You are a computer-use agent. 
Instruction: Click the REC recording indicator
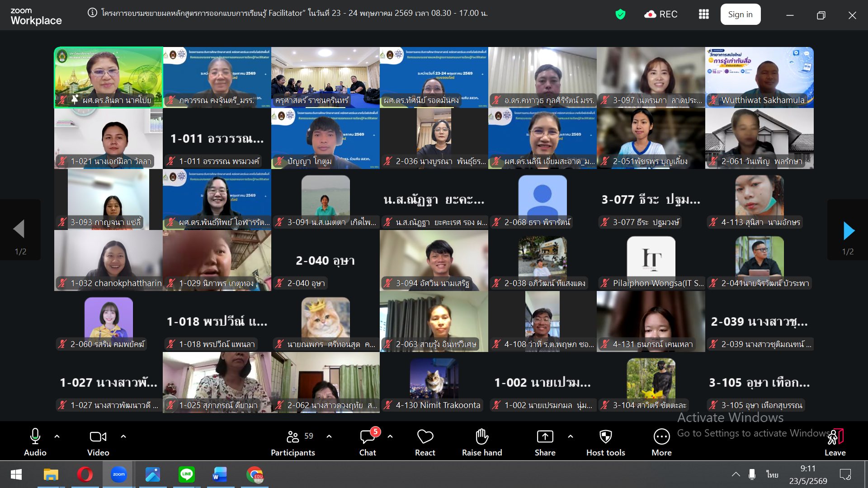660,14
